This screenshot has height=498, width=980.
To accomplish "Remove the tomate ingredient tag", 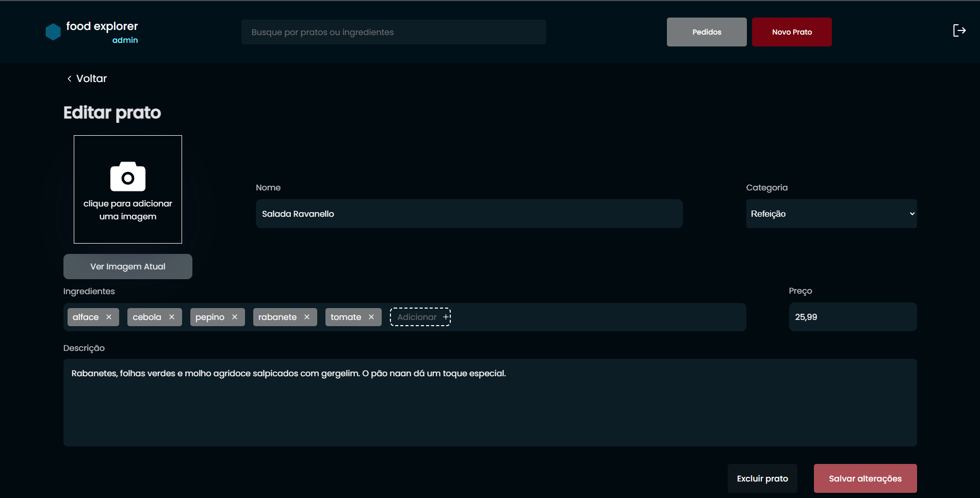I will point(371,317).
